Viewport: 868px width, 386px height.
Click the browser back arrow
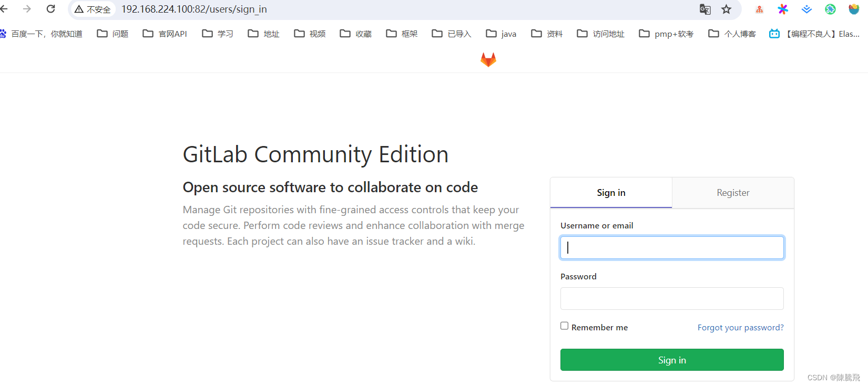4,9
